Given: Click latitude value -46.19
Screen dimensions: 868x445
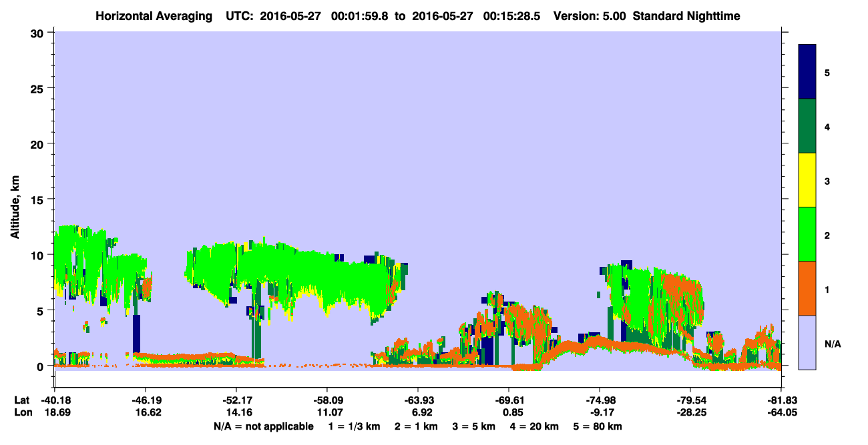Looking at the screenshot, I should coord(145,400).
